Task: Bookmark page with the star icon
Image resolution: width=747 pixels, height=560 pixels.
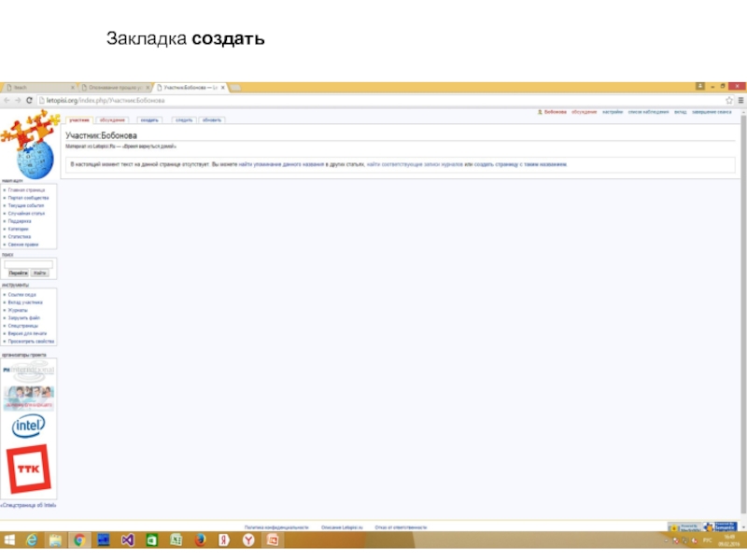Action: pyautogui.click(x=729, y=100)
